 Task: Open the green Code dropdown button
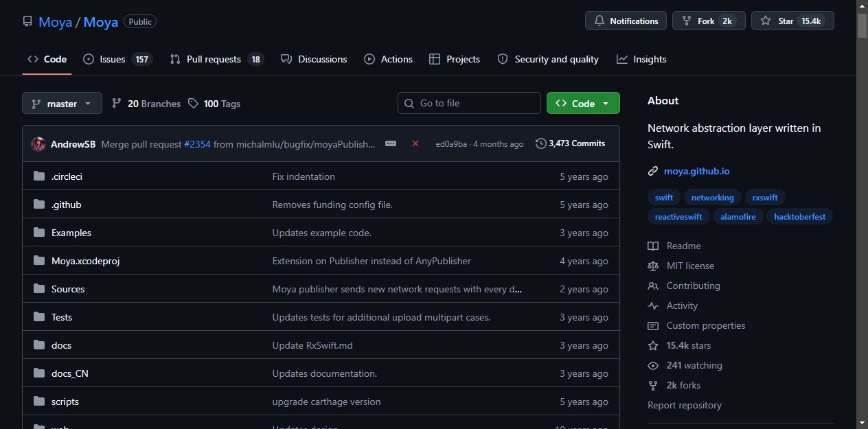click(x=583, y=103)
